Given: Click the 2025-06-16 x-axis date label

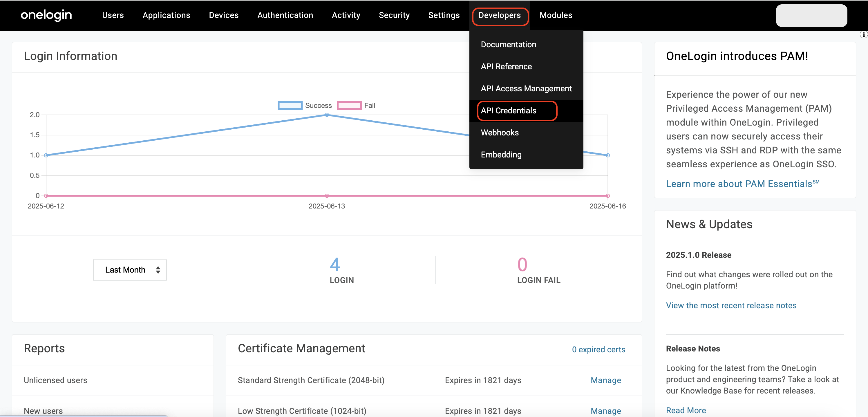Looking at the screenshot, I should (607, 206).
